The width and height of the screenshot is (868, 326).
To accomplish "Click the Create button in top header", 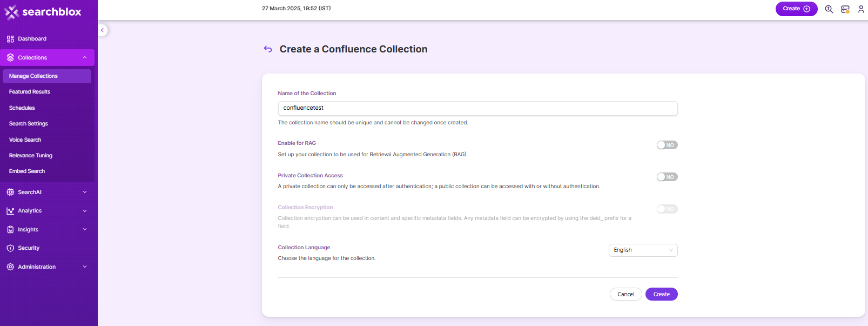I will [x=796, y=9].
